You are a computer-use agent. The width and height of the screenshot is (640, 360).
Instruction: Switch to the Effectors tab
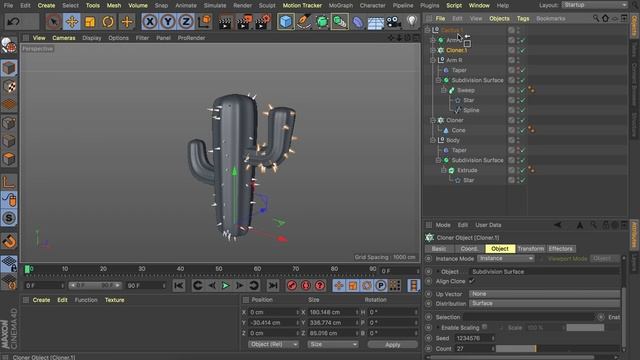560,249
